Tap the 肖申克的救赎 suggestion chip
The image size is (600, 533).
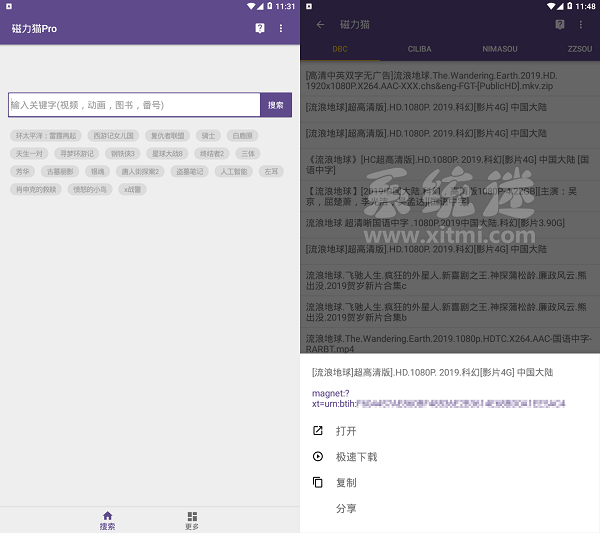(36, 190)
